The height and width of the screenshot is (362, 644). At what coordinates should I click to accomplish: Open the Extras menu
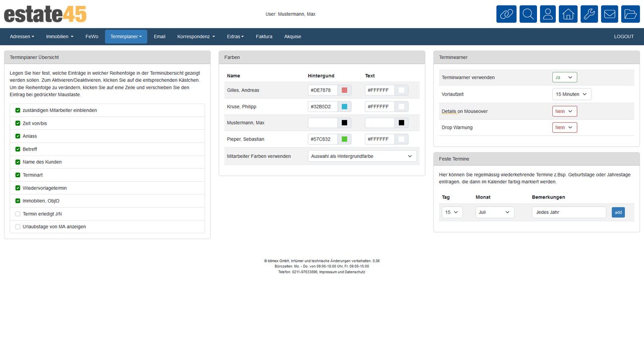[235, 37]
